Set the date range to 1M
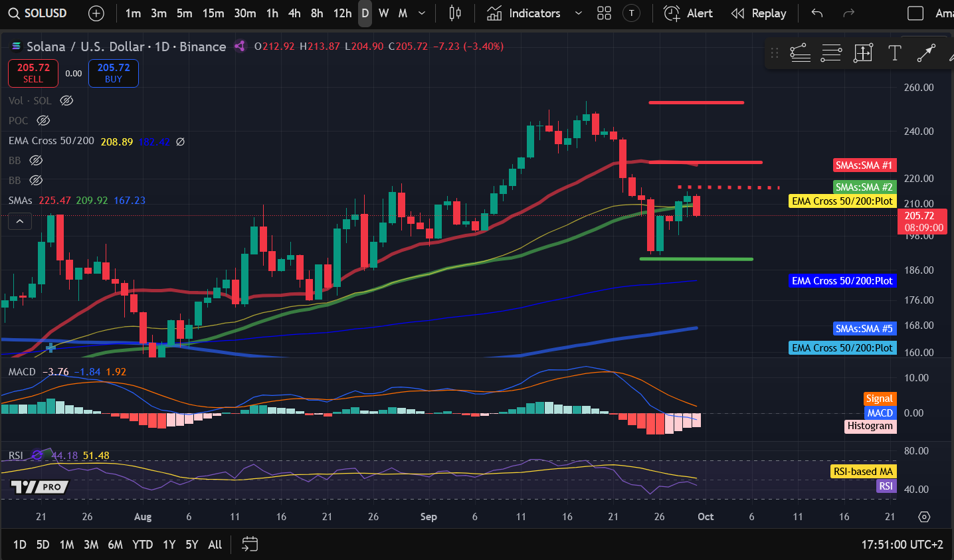This screenshot has height=560, width=954. pos(66,545)
